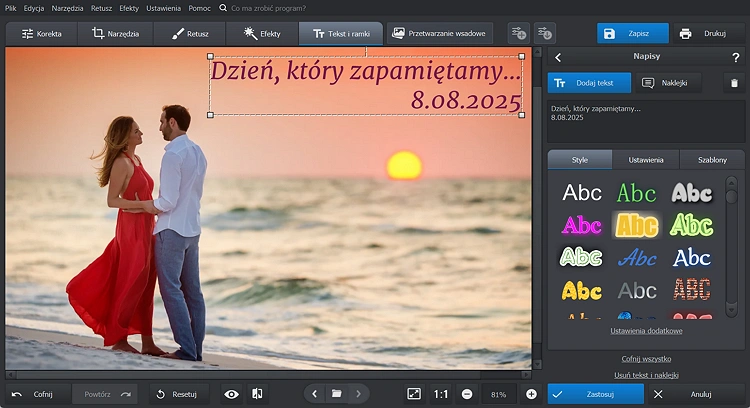Choose the green serif Abc style

(x=637, y=193)
